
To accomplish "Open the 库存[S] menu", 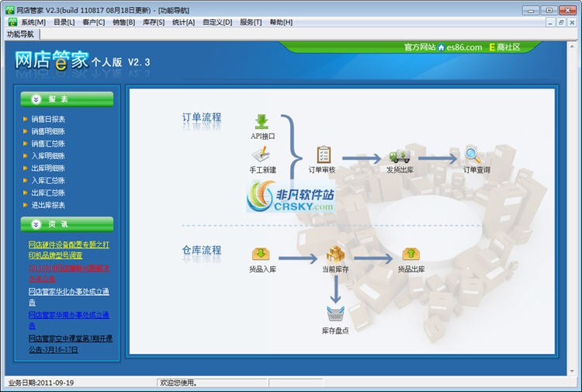I will 154,23.
